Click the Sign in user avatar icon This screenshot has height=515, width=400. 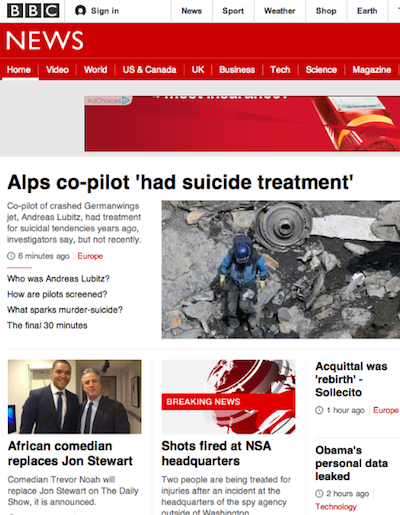(80, 11)
